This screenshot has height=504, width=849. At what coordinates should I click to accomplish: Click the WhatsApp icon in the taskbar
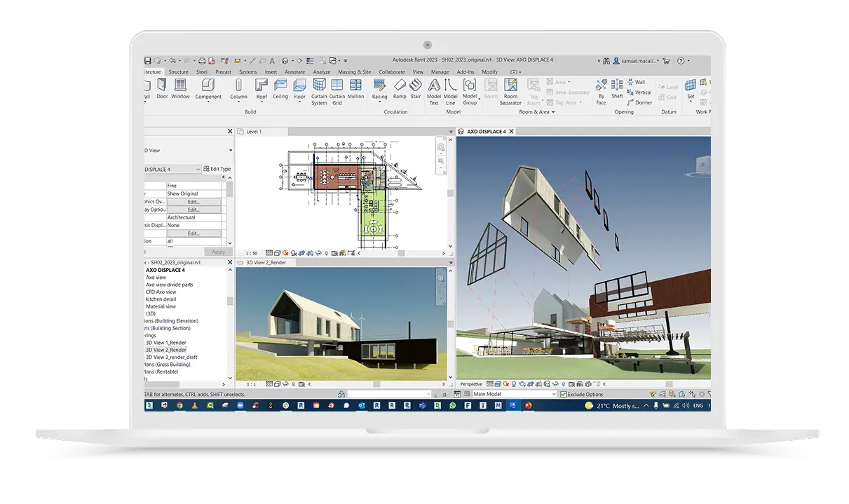coord(452,405)
